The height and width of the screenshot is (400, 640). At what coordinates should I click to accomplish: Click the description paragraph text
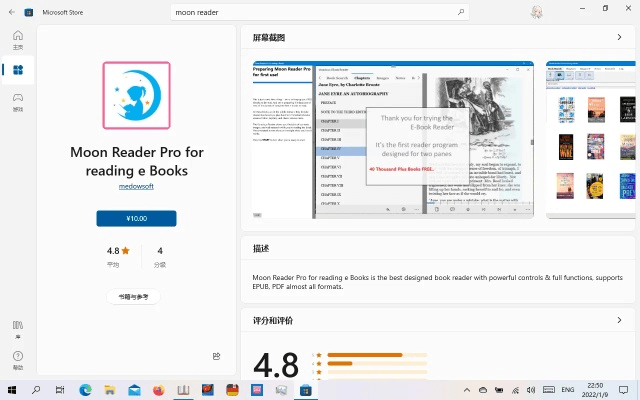coord(437,282)
